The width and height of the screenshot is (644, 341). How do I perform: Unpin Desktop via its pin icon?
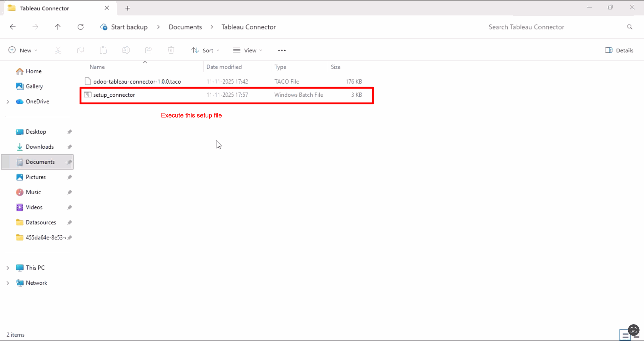pyautogui.click(x=69, y=132)
